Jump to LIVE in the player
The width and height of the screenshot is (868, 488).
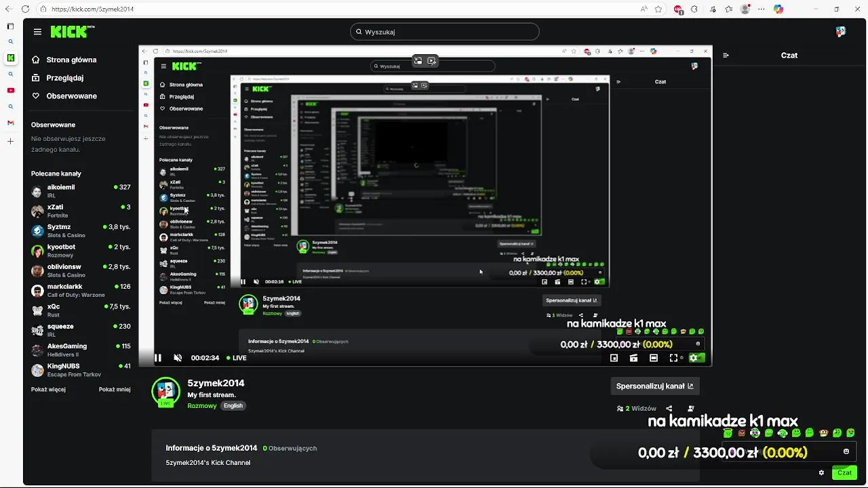pyautogui.click(x=236, y=358)
